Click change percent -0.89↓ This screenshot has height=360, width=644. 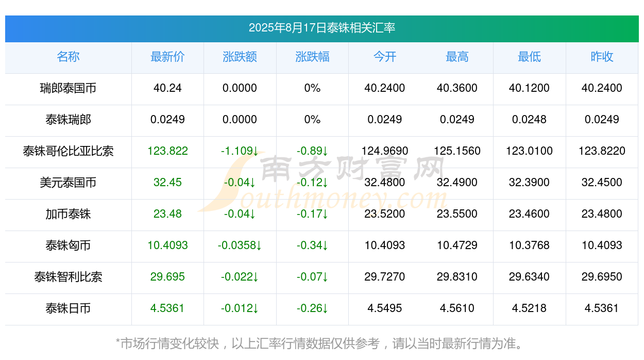click(x=312, y=151)
